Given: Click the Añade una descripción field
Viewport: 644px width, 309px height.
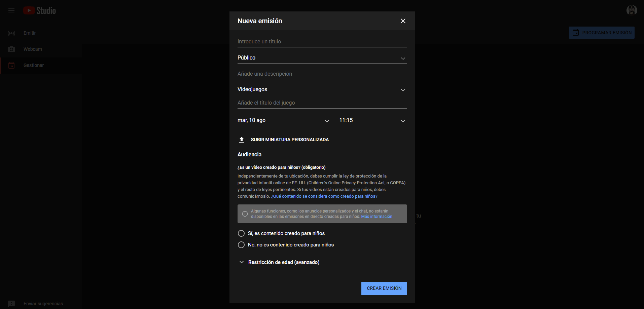Looking at the screenshot, I should pyautogui.click(x=322, y=74).
